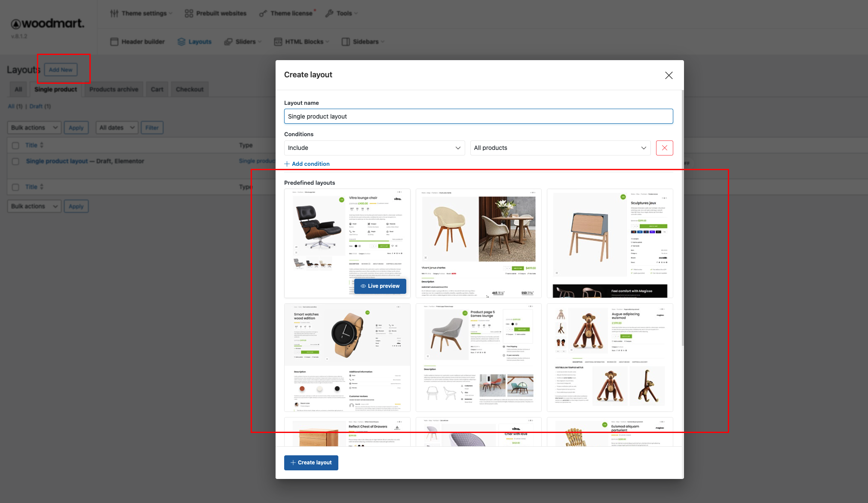Open the Single product layout draft link

point(57,161)
